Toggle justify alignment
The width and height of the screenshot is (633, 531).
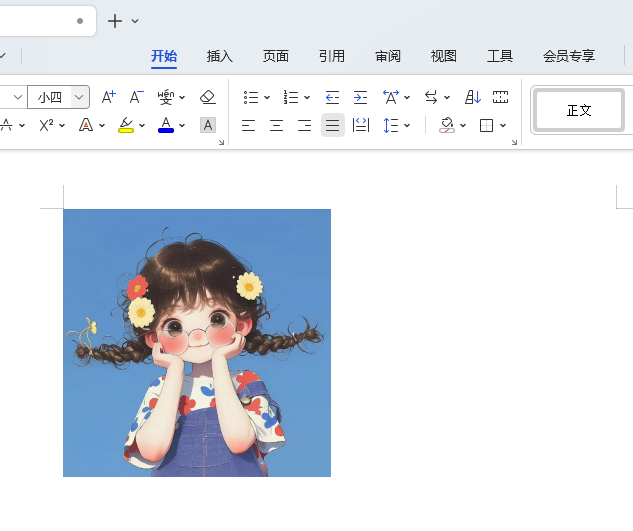333,126
